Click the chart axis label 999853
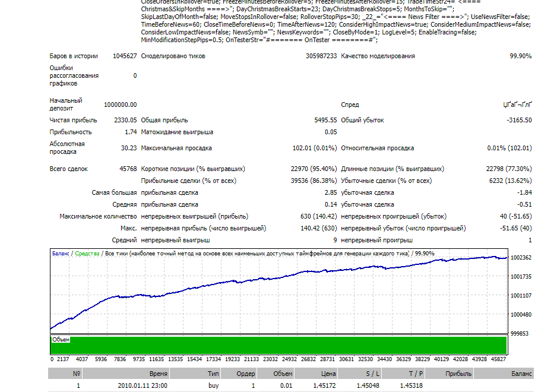 pyautogui.click(x=520, y=334)
